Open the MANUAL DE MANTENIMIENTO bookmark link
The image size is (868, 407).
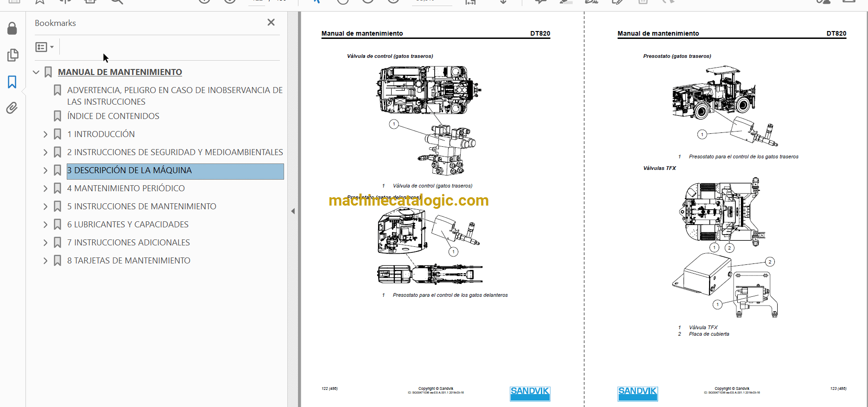[120, 72]
